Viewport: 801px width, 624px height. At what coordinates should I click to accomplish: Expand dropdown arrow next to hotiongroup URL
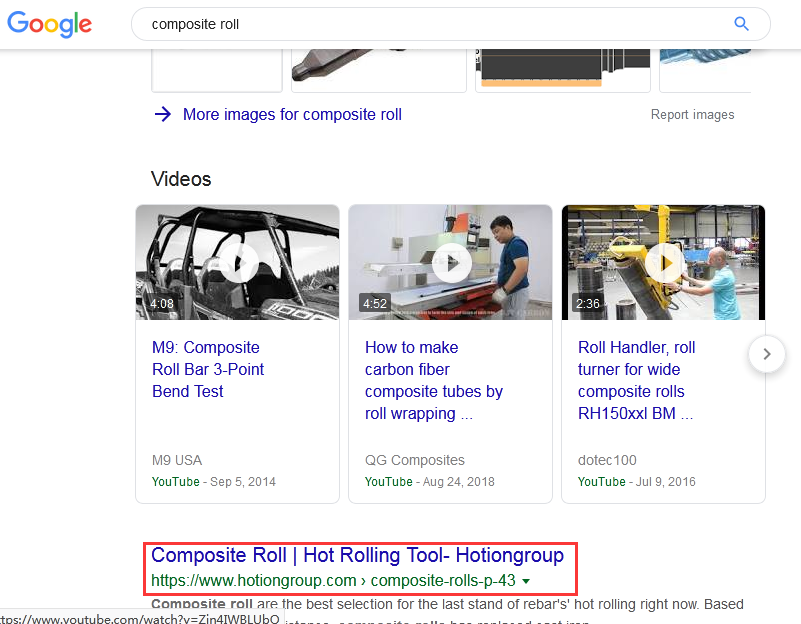[526, 581]
